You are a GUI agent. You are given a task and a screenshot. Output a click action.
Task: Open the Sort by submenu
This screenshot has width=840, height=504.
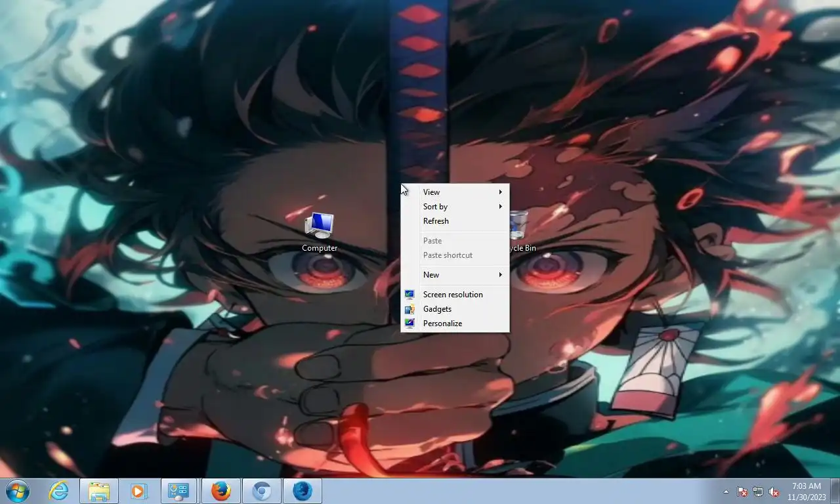pyautogui.click(x=455, y=207)
